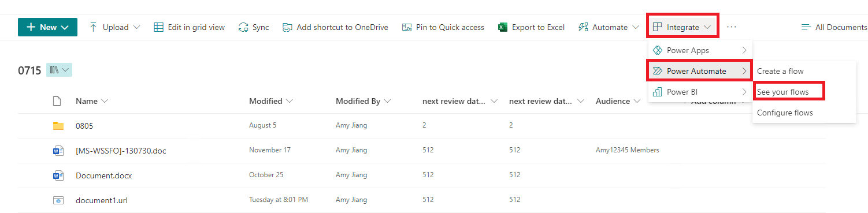Expand the Upload dropdown arrow
The height and width of the screenshot is (213, 868).
coord(137,27)
